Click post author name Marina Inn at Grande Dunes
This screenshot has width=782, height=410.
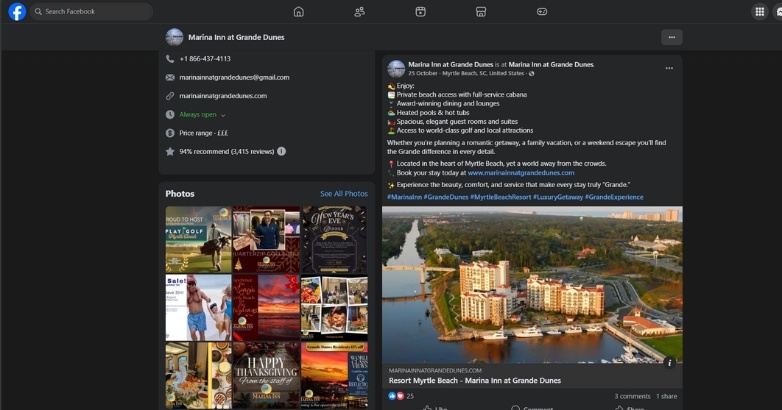[x=450, y=64]
